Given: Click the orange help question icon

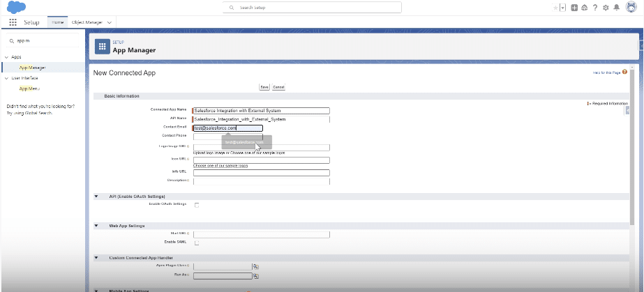Looking at the screenshot, I should click(x=624, y=72).
